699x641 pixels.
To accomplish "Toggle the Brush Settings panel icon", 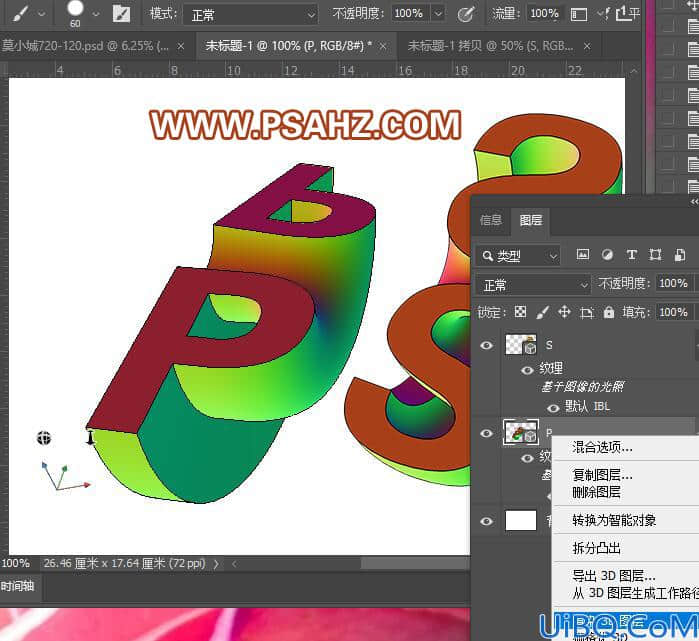I will coord(121,14).
